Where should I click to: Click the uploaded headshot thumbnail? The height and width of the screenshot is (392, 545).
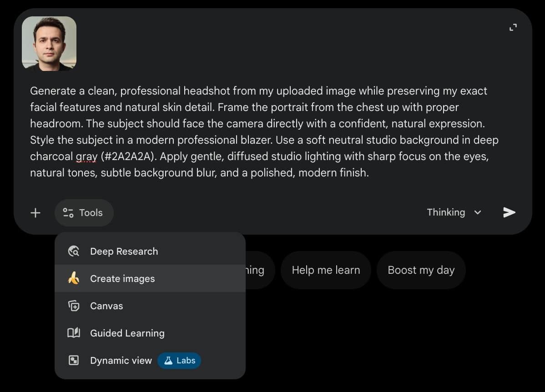tap(49, 44)
